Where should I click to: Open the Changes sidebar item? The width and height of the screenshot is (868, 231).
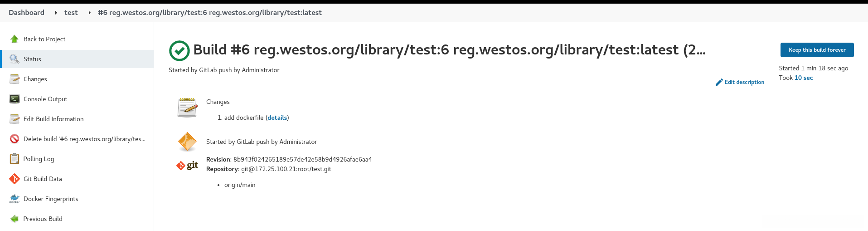35,79
